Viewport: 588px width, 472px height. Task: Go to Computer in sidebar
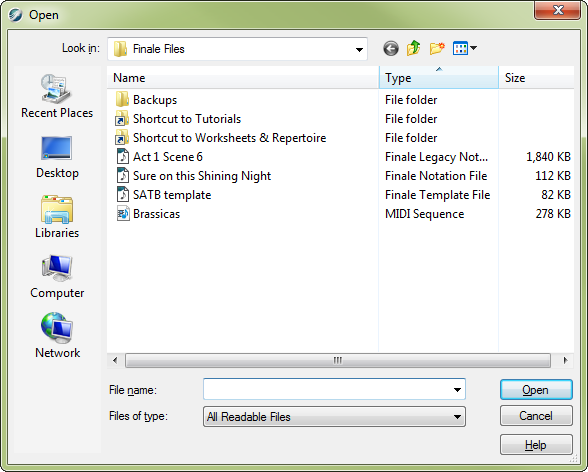(57, 277)
